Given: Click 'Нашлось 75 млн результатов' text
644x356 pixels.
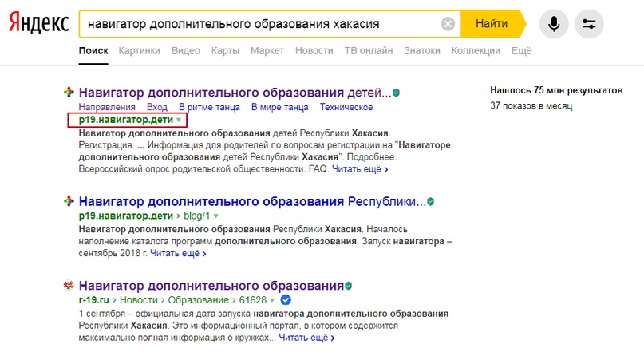Looking at the screenshot, I should pos(556,90).
